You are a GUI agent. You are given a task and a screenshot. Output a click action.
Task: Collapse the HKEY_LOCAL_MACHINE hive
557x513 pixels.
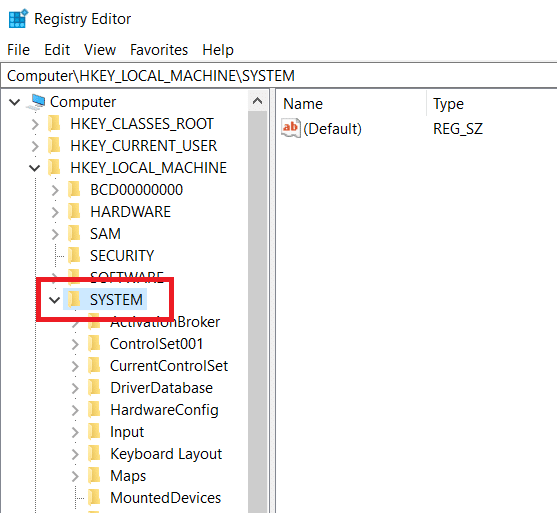[34, 168]
